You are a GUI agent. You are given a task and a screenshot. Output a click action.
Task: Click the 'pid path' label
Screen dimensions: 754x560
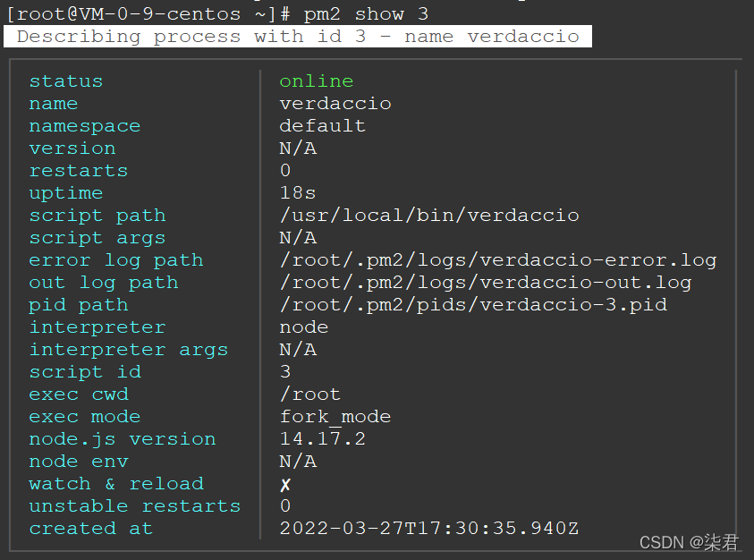pos(79,305)
